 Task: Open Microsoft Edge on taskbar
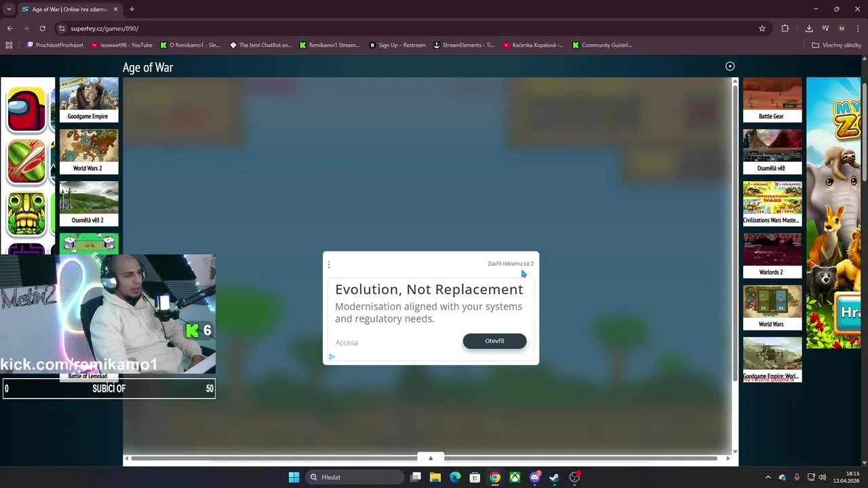455,477
